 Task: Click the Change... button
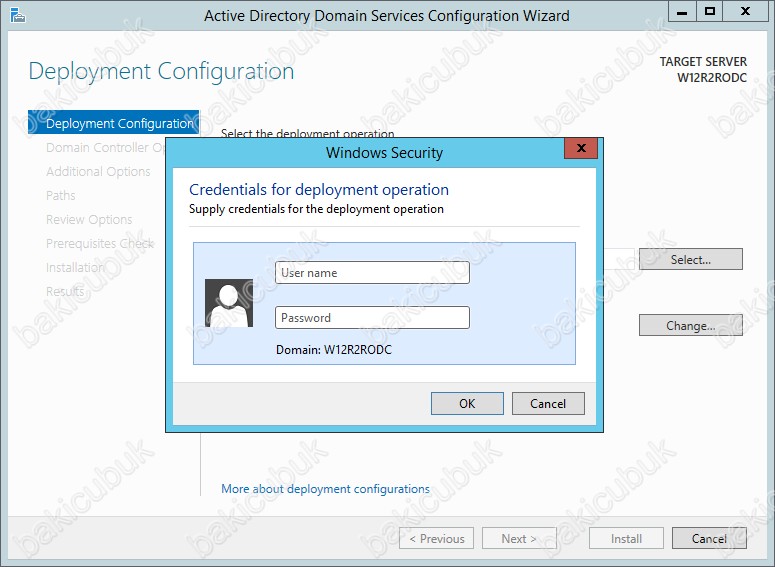[690, 325]
